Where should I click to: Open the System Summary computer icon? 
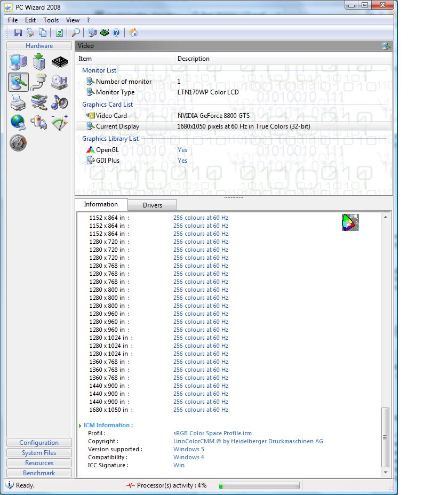coord(18,62)
